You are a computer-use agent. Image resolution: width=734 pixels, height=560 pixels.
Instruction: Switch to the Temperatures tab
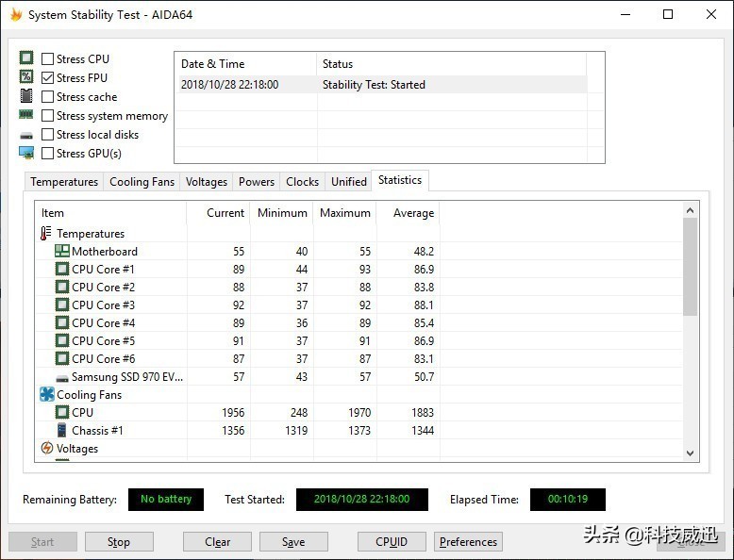(x=64, y=182)
